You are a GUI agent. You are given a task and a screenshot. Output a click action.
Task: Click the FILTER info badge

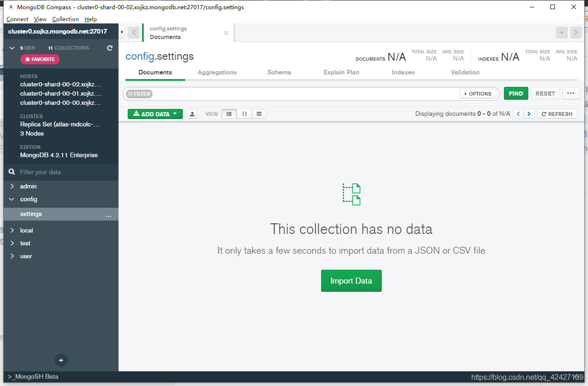click(139, 94)
